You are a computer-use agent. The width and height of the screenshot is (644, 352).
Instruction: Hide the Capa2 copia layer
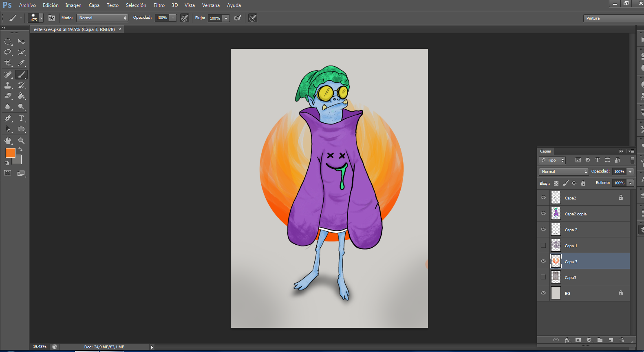pyautogui.click(x=543, y=213)
